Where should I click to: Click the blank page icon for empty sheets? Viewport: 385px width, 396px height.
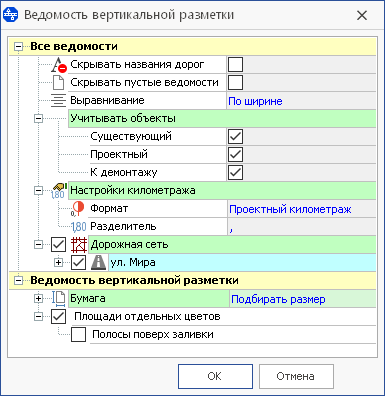point(59,83)
